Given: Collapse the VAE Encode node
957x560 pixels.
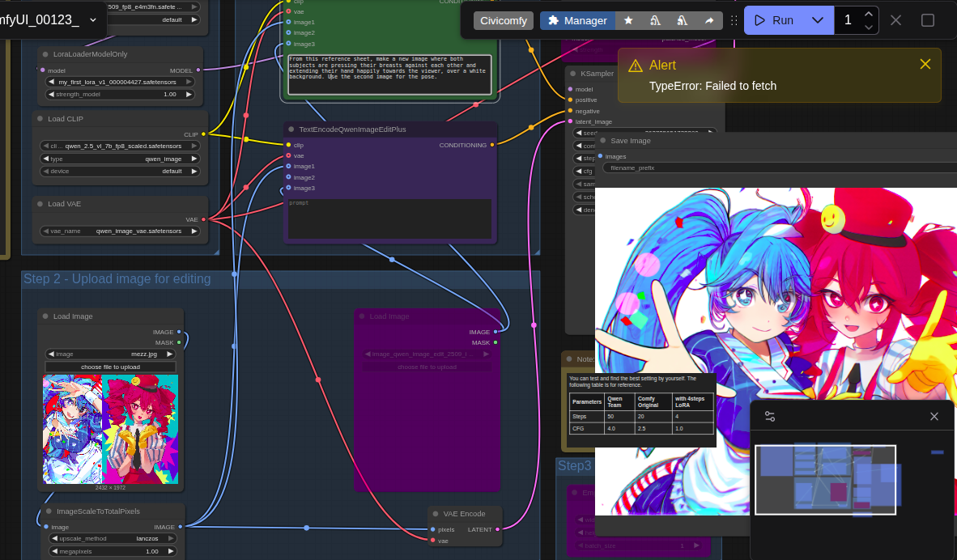Looking at the screenshot, I should tap(436, 514).
